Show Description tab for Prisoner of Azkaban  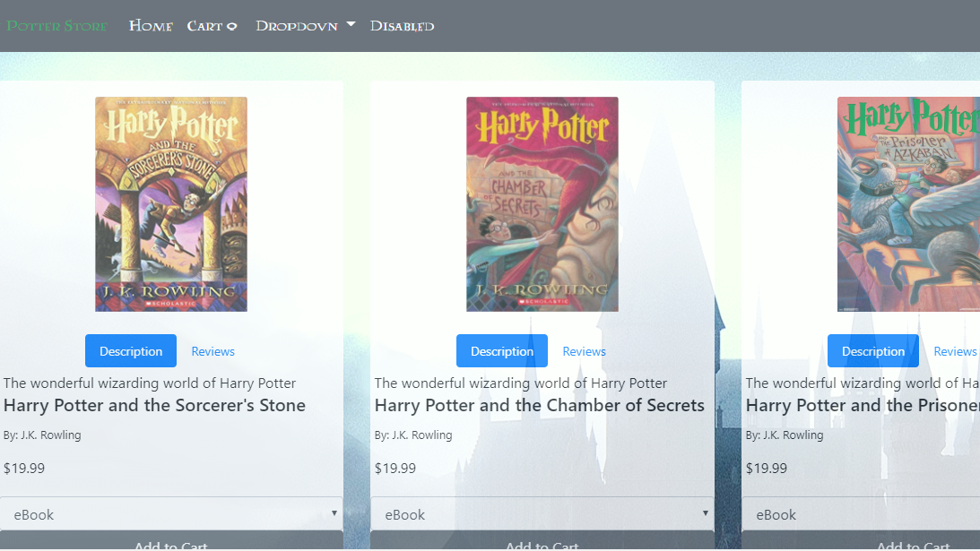coord(873,351)
